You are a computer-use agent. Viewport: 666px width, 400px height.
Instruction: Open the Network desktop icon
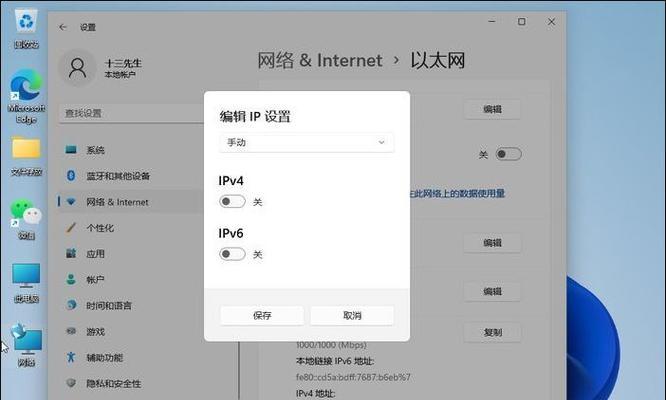pyautogui.click(x=26, y=339)
